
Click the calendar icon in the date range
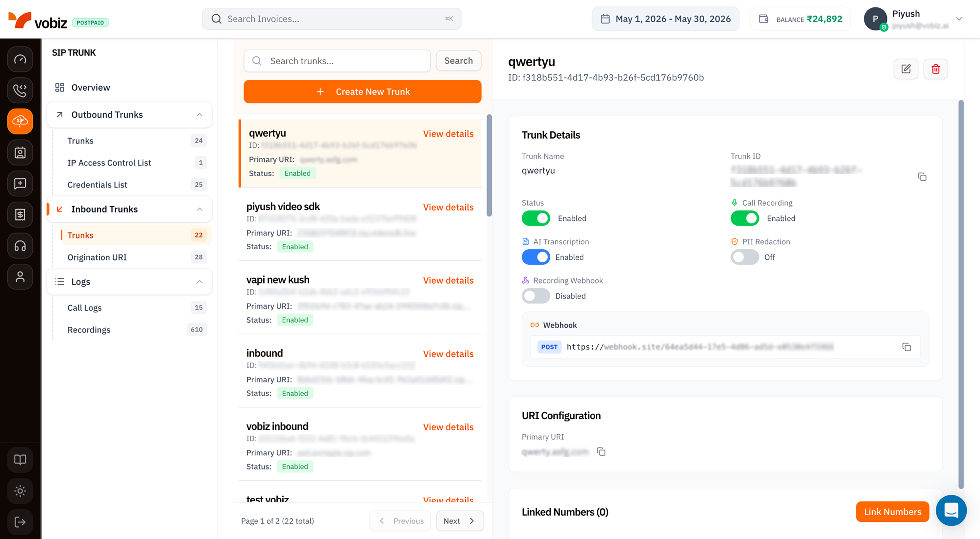tap(605, 19)
